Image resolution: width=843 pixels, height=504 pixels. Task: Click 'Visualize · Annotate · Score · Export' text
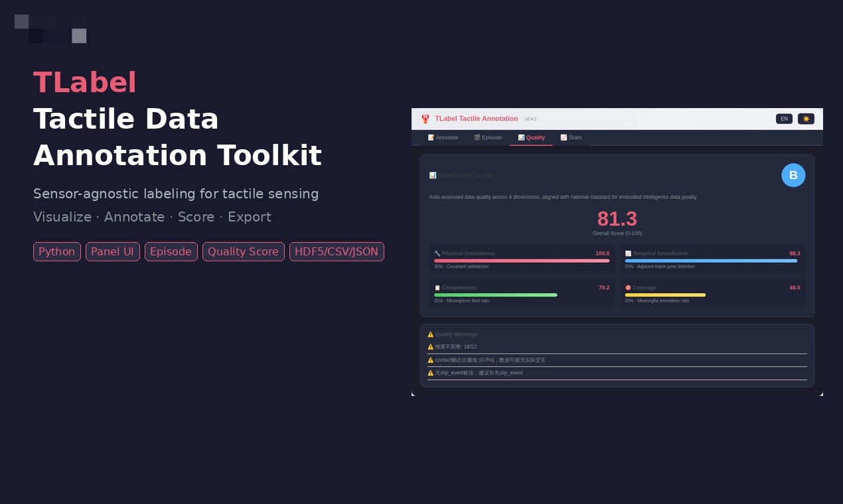point(152,217)
